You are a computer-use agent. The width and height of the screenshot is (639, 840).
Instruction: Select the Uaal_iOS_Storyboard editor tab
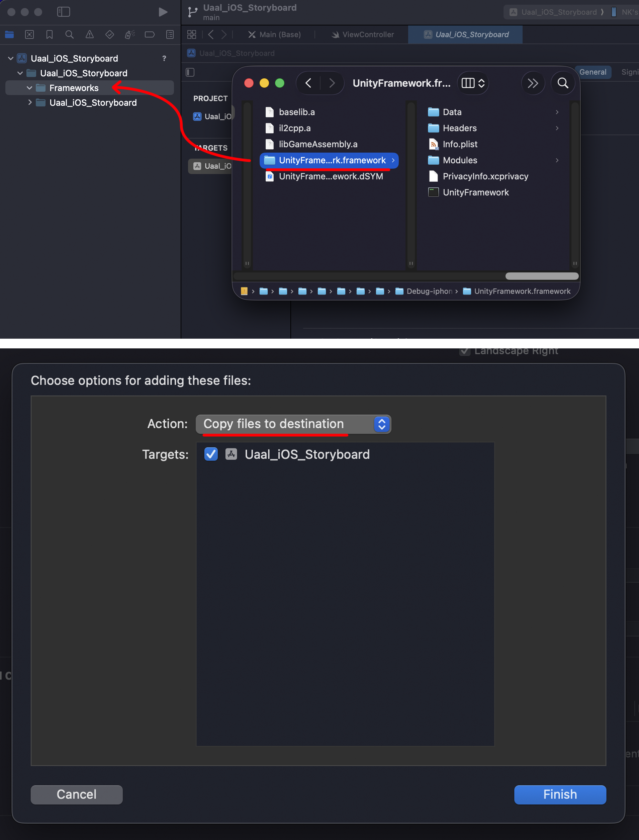point(465,34)
